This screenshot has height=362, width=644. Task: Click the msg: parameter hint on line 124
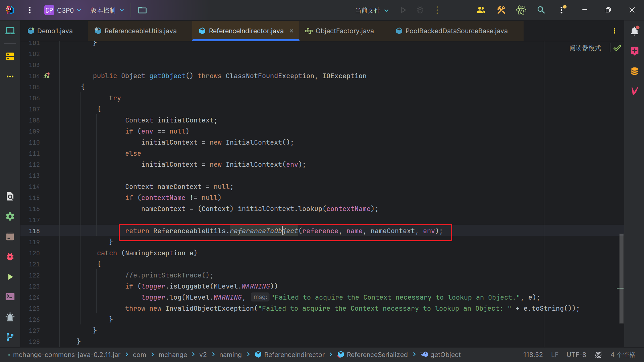pyautogui.click(x=260, y=297)
